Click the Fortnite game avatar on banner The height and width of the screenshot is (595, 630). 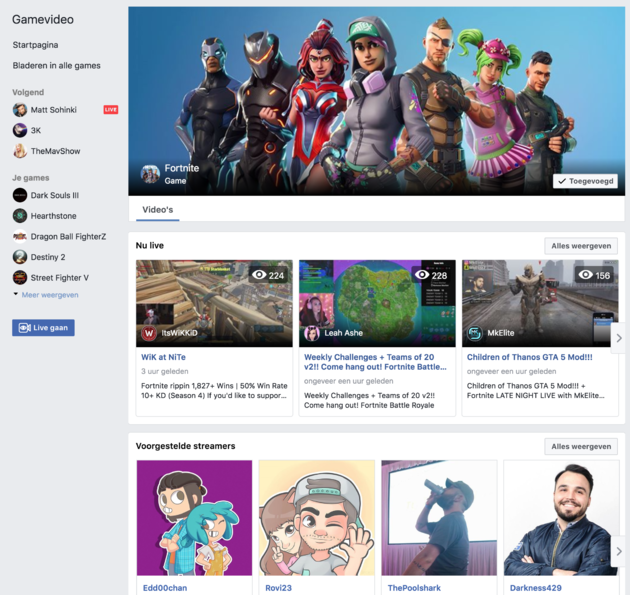pos(150,174)
